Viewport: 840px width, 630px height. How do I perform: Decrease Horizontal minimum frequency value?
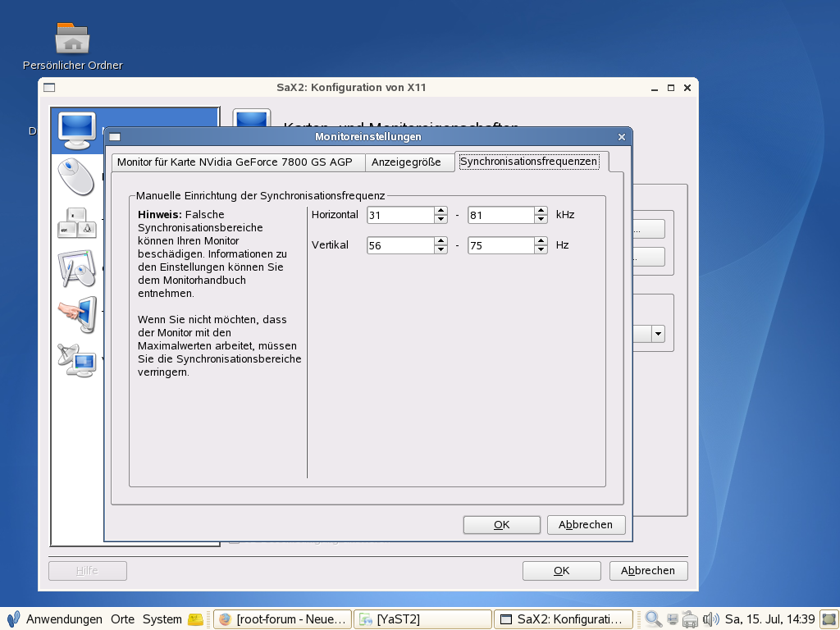coord(441,219)
